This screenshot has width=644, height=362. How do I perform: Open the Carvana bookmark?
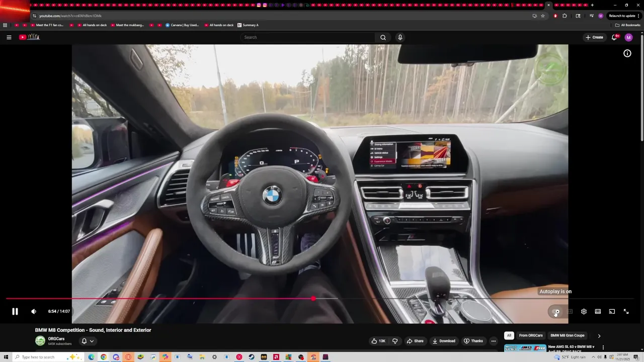click(x=182, y=25)
